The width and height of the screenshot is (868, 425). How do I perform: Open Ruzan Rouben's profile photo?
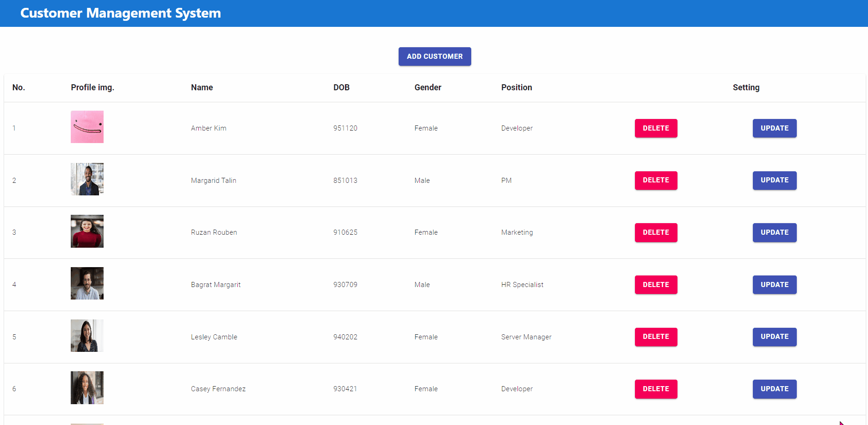[87, 231]
